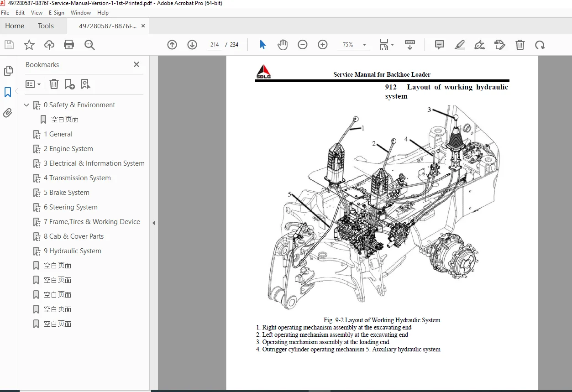572x392 pixels.
Task: Switch to the Tools tab
Action: (46, 26)
